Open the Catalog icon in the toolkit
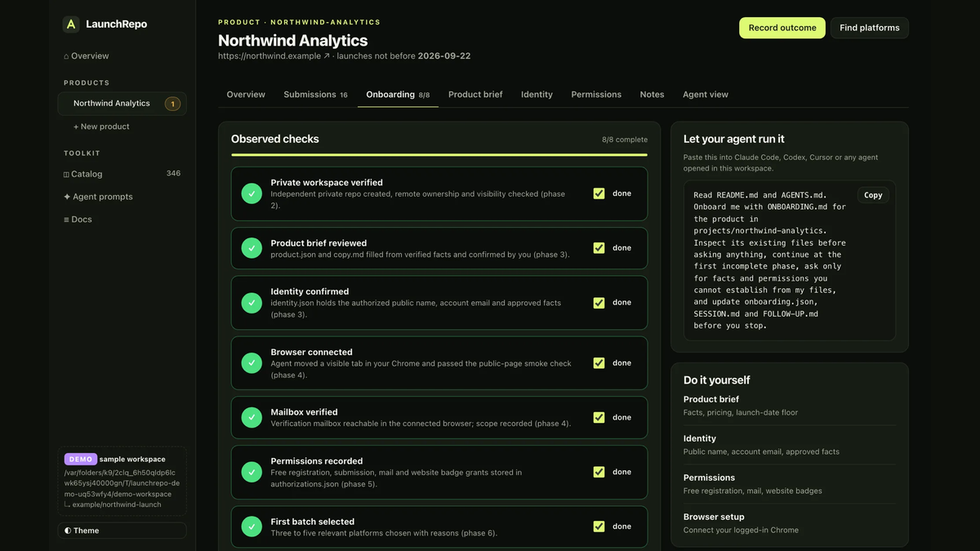 tap(66, 174)
